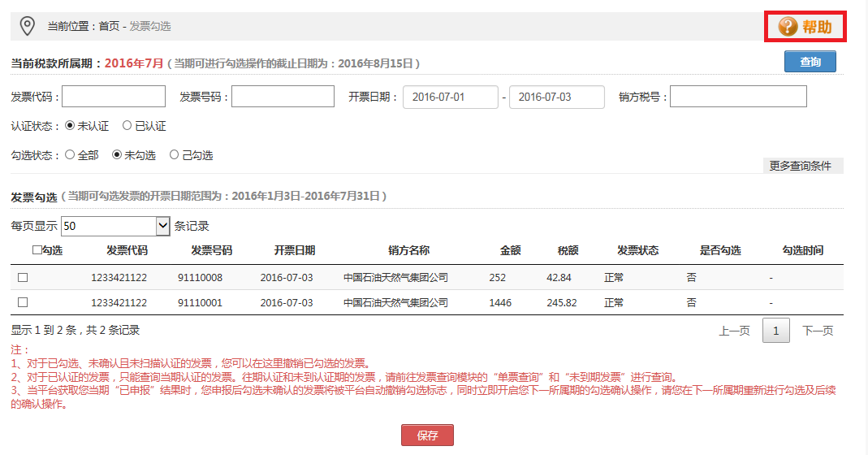This screenshot has width=868, height=455.
Task: Click invoice number 91110001 cell
Action: (200, 302)
